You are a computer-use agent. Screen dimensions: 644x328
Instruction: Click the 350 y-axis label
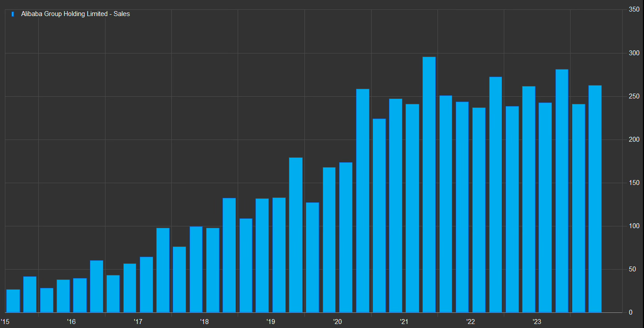[634, 9]
